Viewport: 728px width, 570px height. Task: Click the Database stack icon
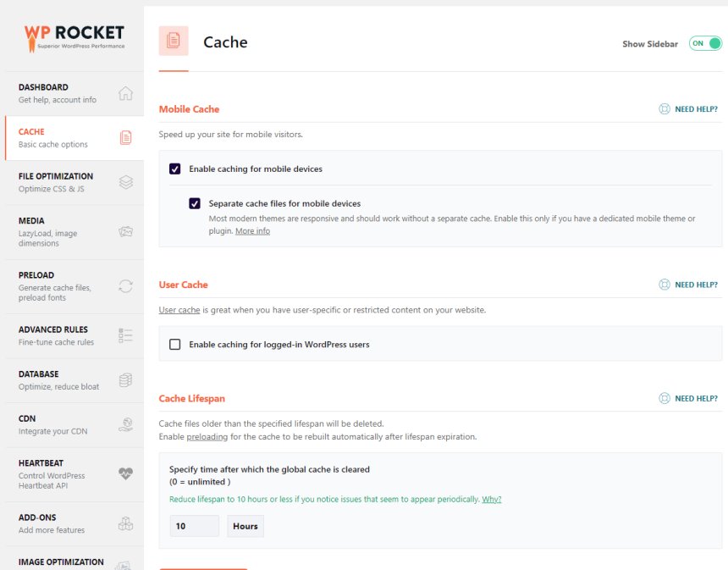point(125,380)
